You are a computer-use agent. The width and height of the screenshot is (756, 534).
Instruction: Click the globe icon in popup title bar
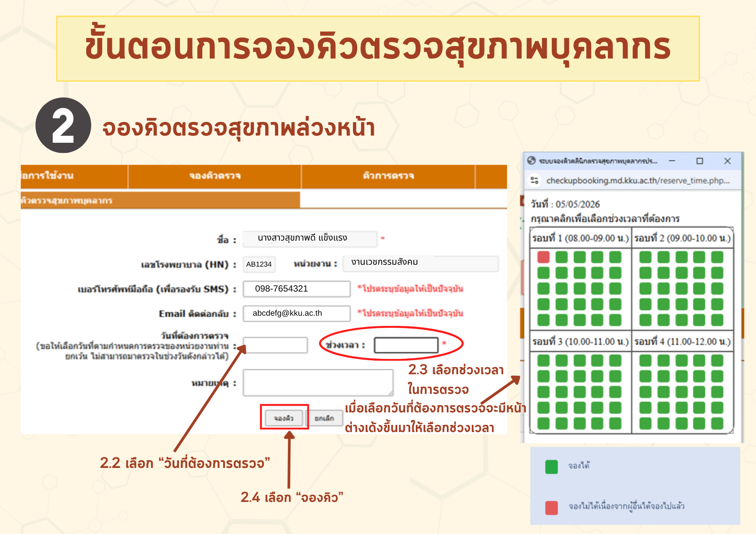[x=531, y=161]
